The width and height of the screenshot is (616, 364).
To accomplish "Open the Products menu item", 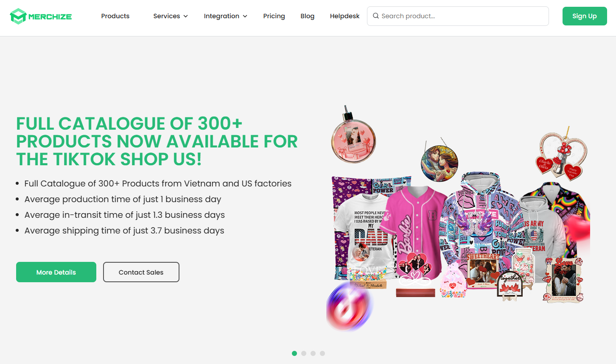I will coord(115,16).
